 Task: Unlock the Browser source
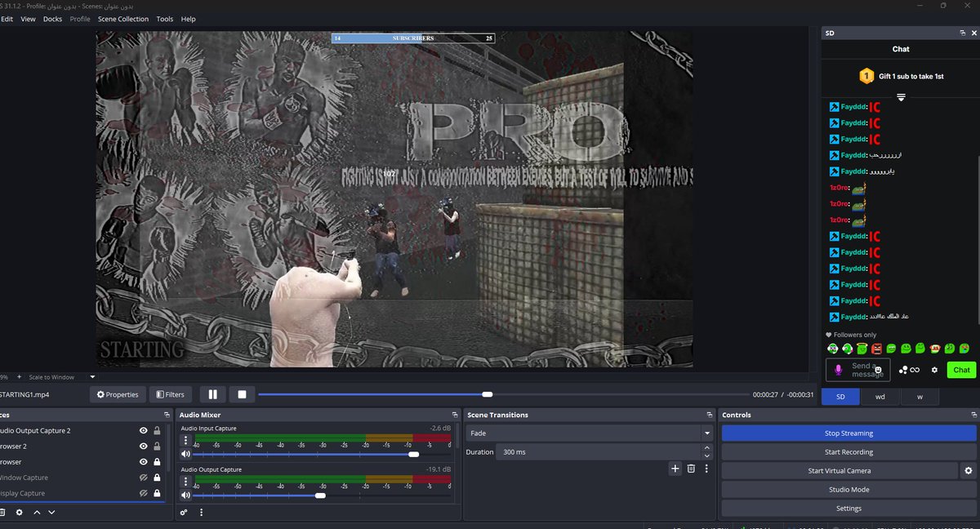(x=157, y=462)
